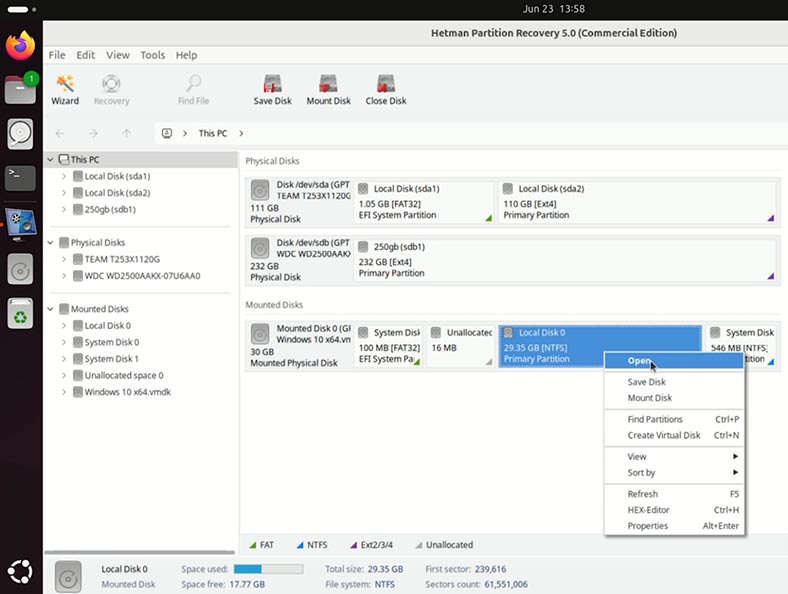Open the Edit menu
This screenshot has height=594, width=788.
tap(85, 55)
